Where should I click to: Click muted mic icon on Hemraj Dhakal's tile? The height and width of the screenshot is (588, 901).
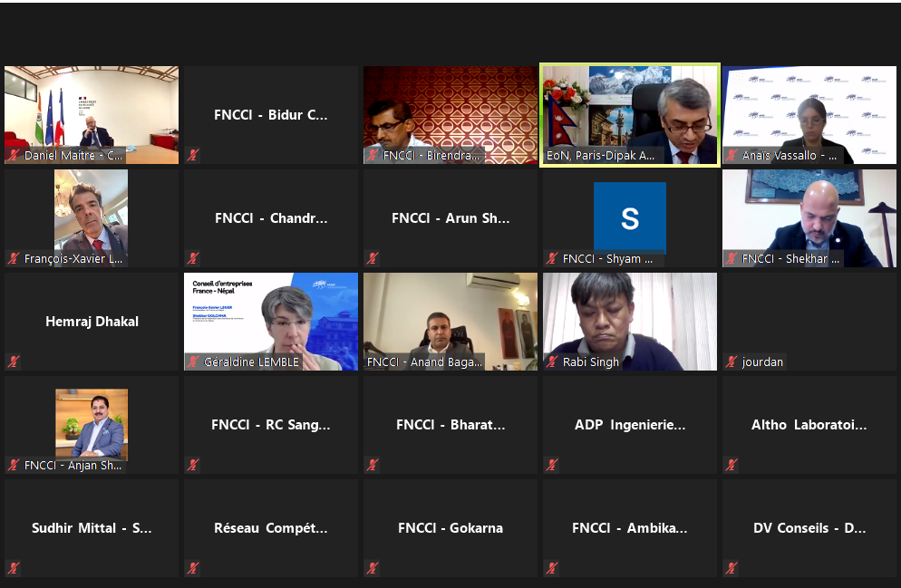pos(14,362)
